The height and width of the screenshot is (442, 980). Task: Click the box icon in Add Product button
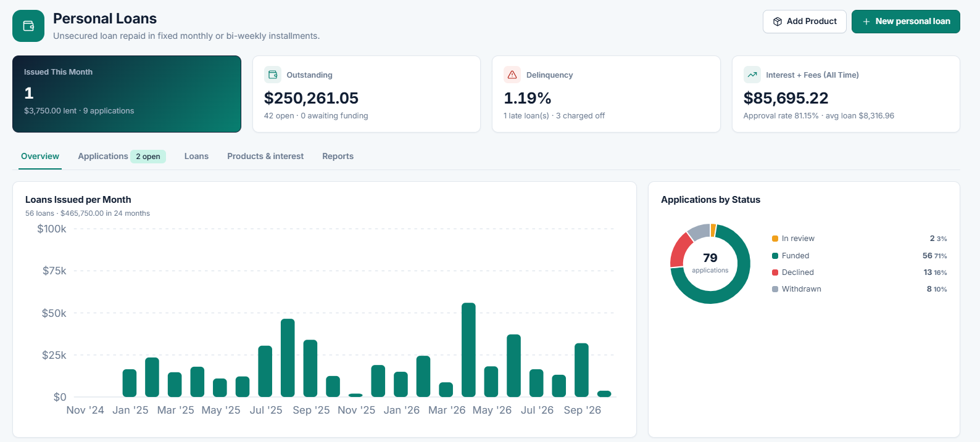(x=778, y=22)
